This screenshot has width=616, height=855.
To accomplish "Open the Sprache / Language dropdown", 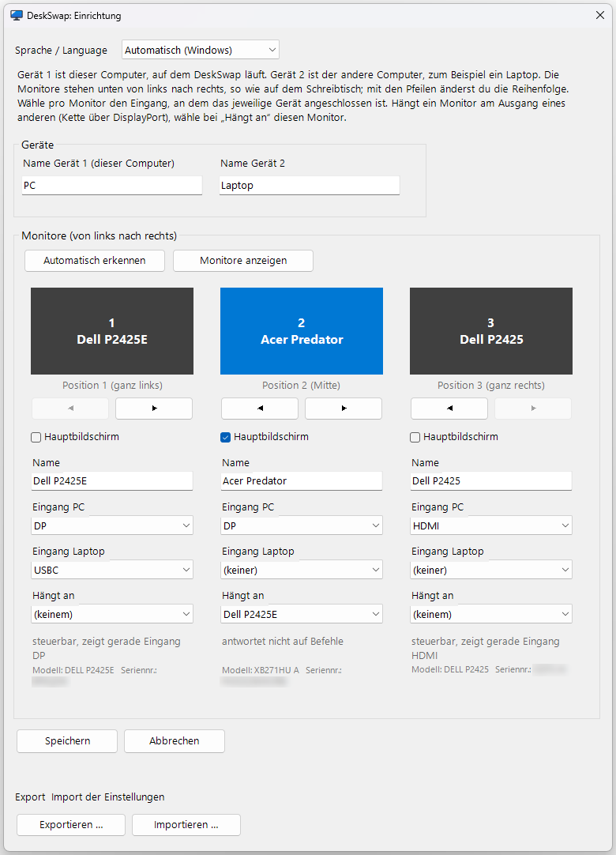I will pyautogui.click(x=201, y=50).
